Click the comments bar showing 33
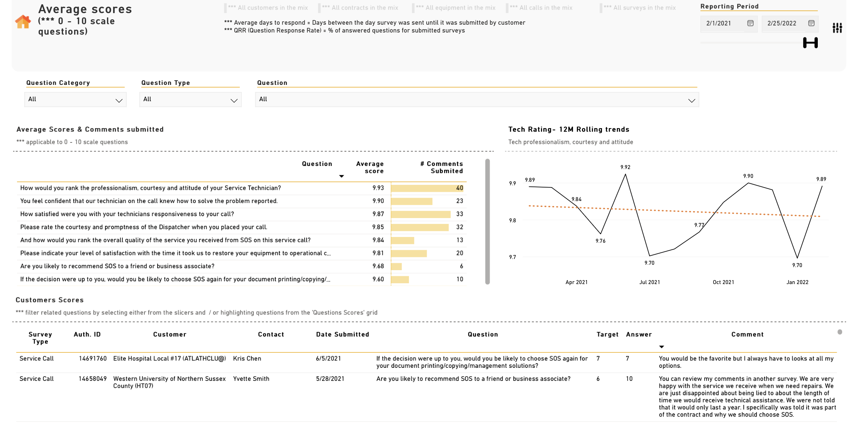This screenshot has height=423, width=868. point(421,214)
